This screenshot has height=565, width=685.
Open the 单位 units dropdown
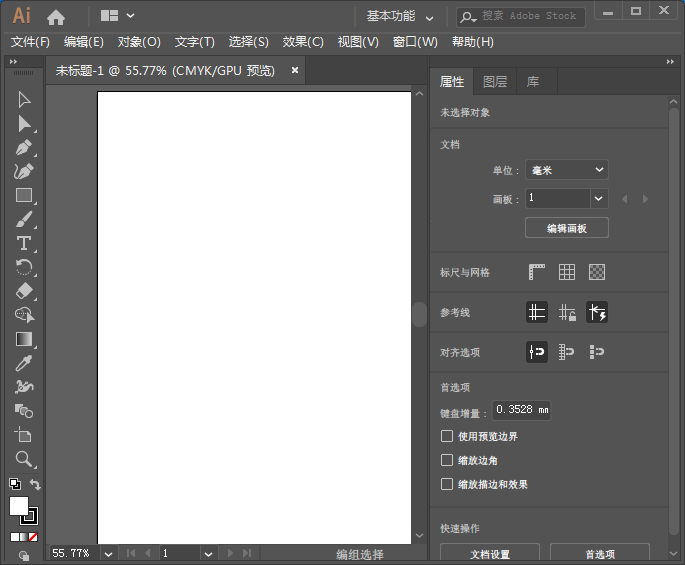(567, 170)
